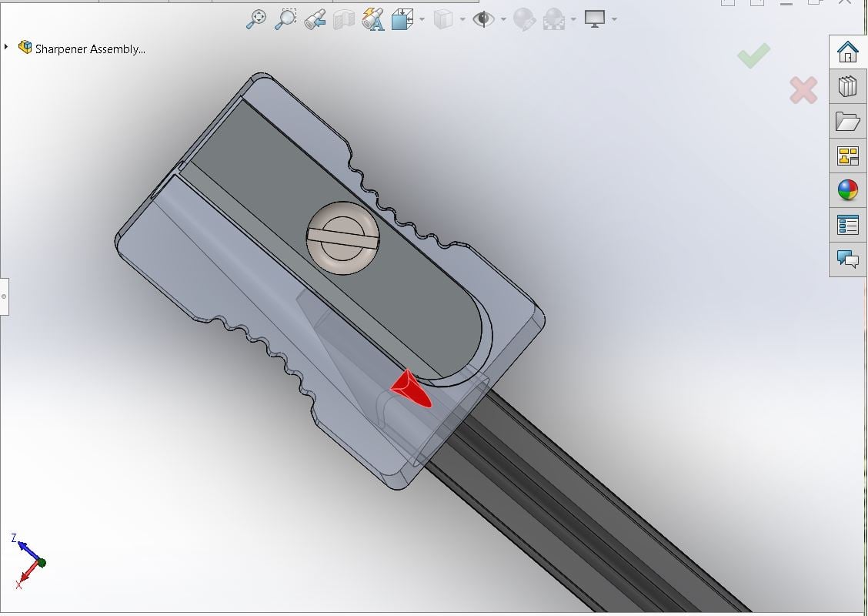Expand the Display Style dropdown arrow

point(462,19)
